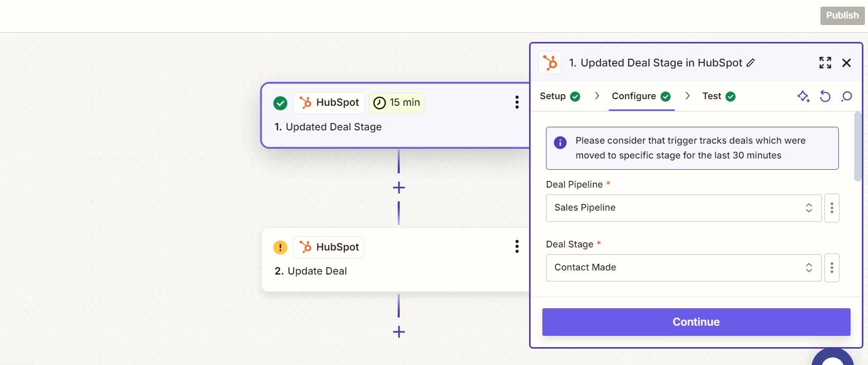Open the help chat bubble at the bottom corner
Image resolution: width=868 pixels, height=365 pixels.
[x=833, y=357]
